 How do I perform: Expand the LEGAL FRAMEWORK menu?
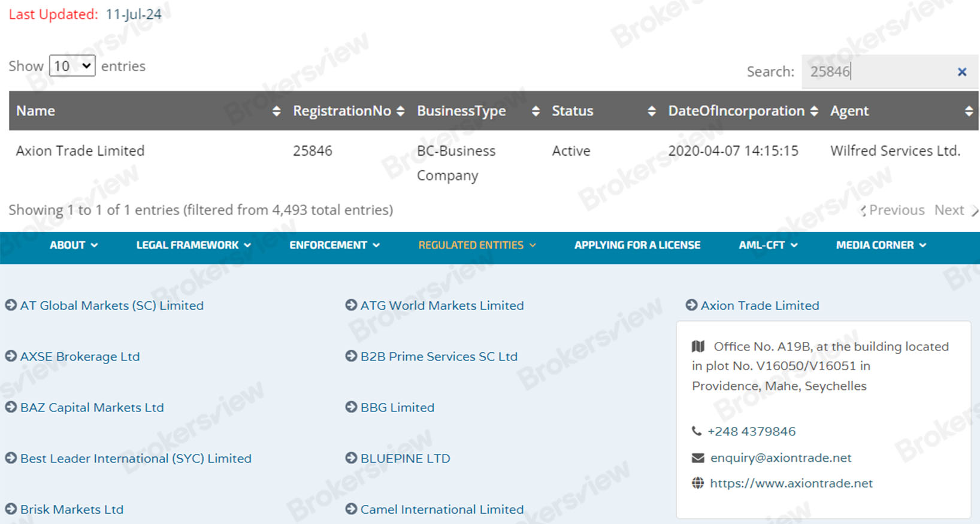pos(193,245)
